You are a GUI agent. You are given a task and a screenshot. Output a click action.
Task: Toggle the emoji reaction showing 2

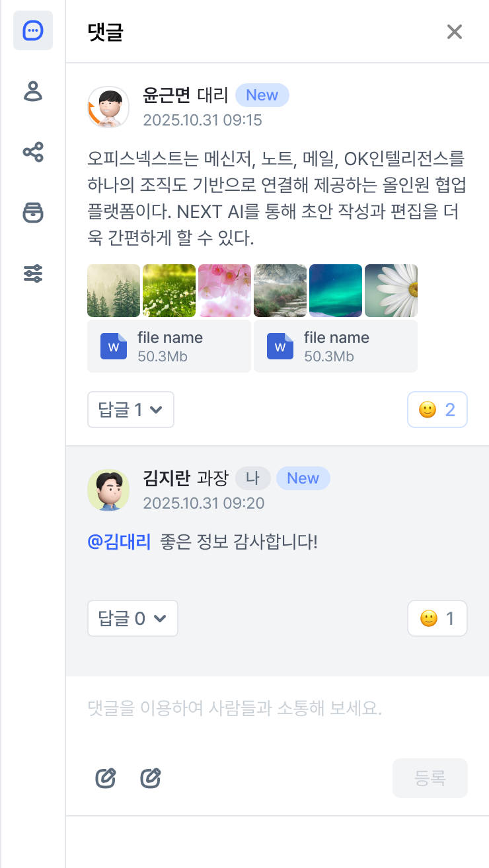click(437, 410)
